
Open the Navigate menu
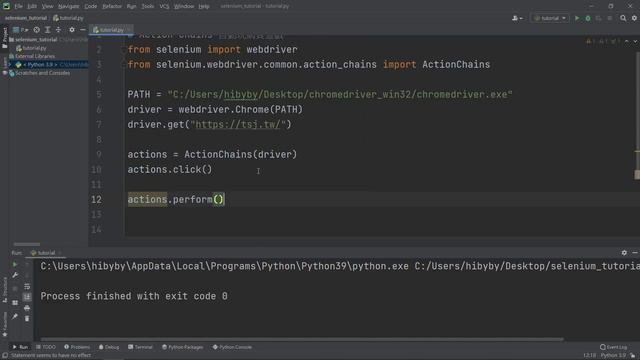pos(69,6)
